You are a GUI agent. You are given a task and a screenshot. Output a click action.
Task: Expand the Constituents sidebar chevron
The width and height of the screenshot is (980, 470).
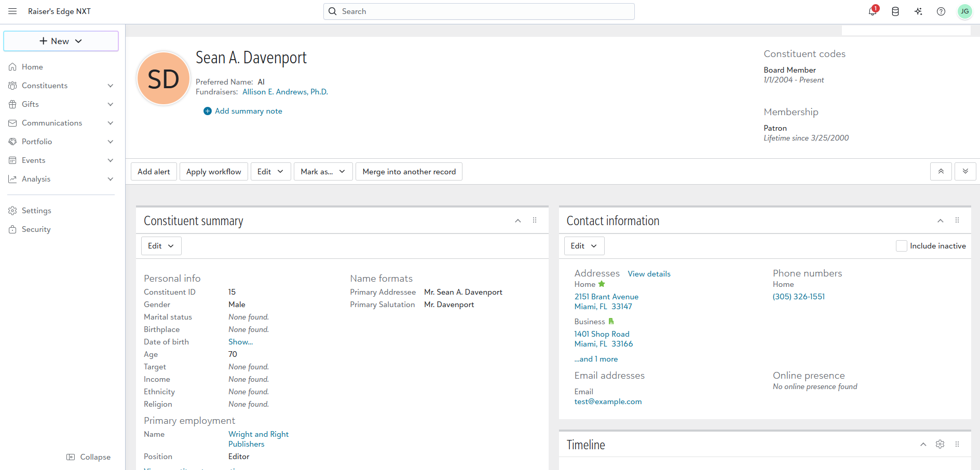coord(110,86)
